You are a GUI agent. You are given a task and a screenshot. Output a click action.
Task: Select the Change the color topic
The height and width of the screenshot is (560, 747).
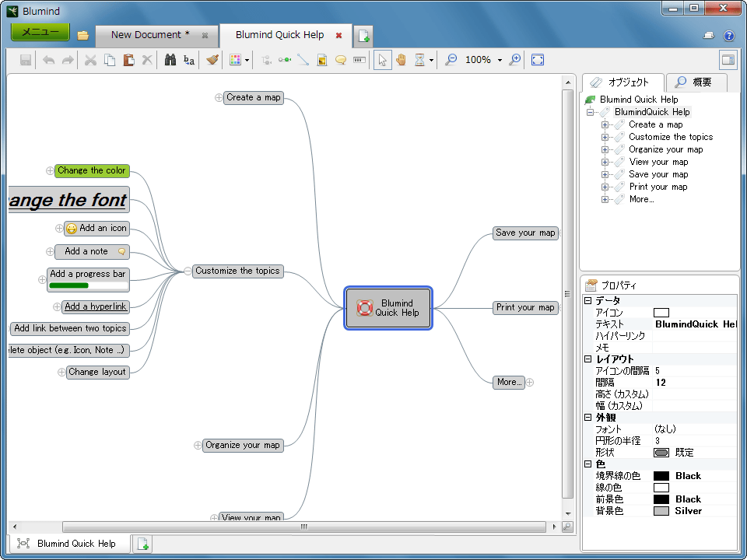coord(92,170)
